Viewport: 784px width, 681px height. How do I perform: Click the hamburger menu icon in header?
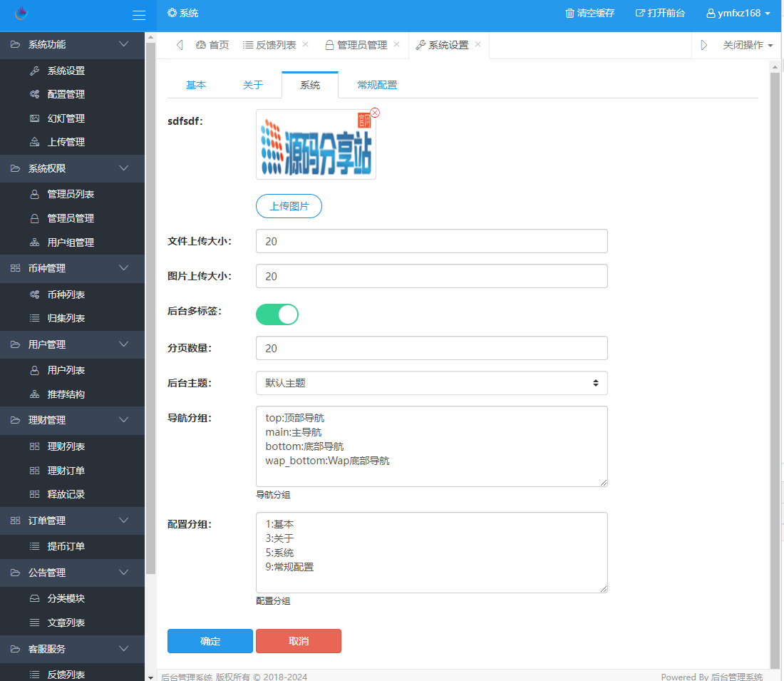tap(139, 15)
